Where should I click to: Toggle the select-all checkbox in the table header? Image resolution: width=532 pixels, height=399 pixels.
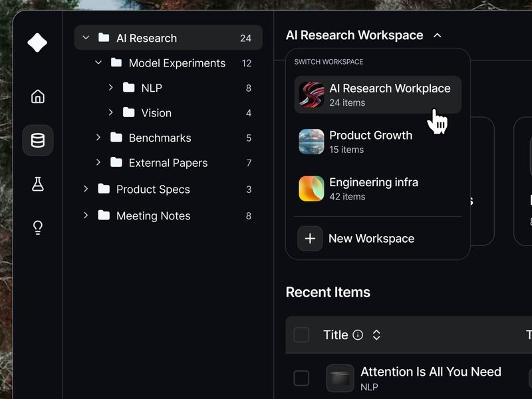coord(301,335)
